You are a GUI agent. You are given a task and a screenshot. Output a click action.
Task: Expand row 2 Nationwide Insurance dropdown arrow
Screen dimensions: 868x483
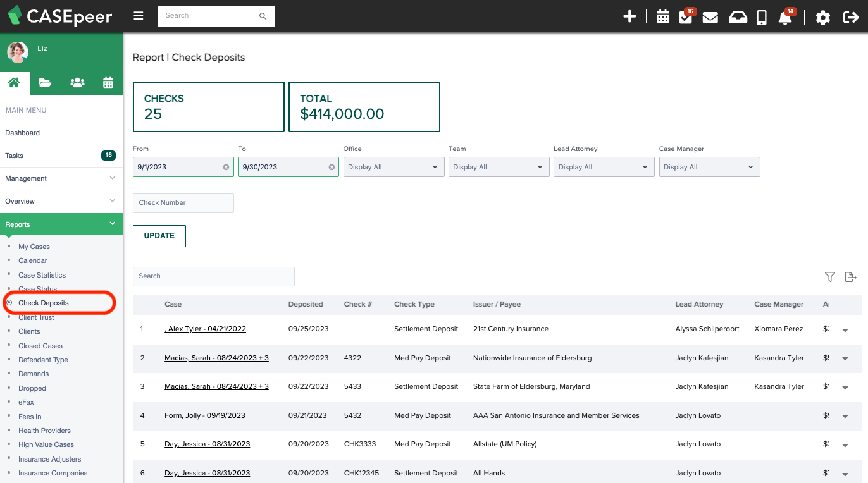(845, 358)
